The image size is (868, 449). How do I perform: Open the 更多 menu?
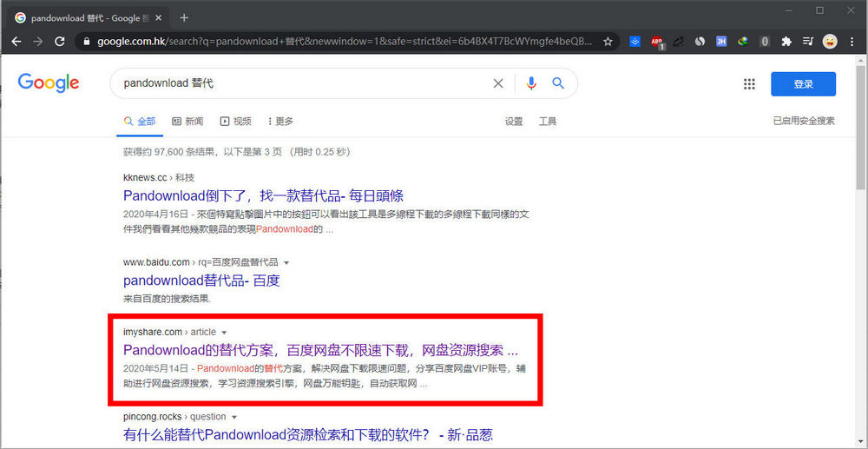[280, 122]
